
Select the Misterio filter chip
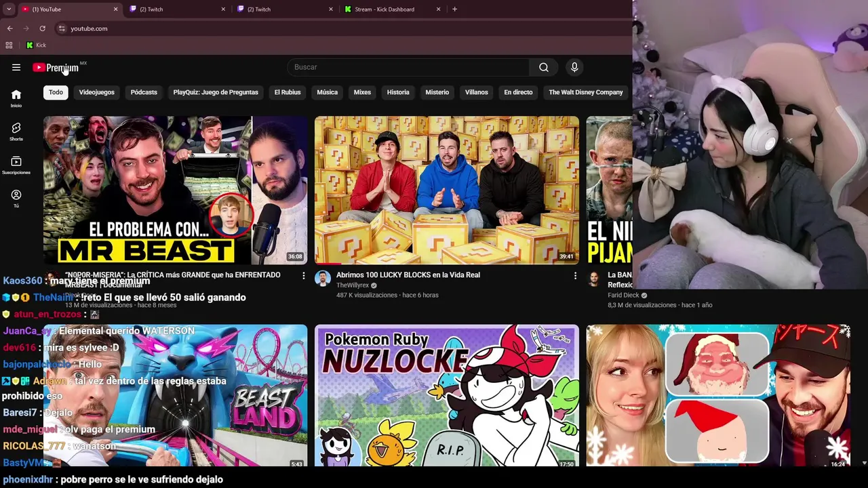pos(437,92)
